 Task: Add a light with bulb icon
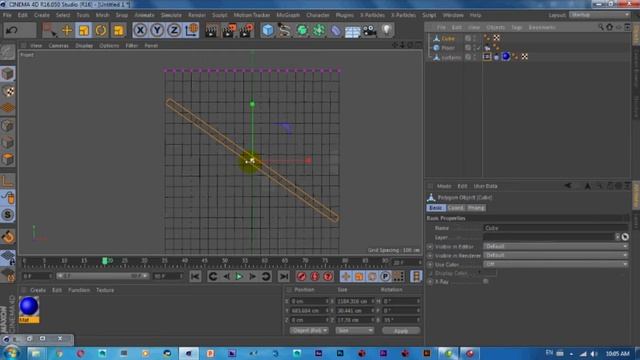click(387, 30)
